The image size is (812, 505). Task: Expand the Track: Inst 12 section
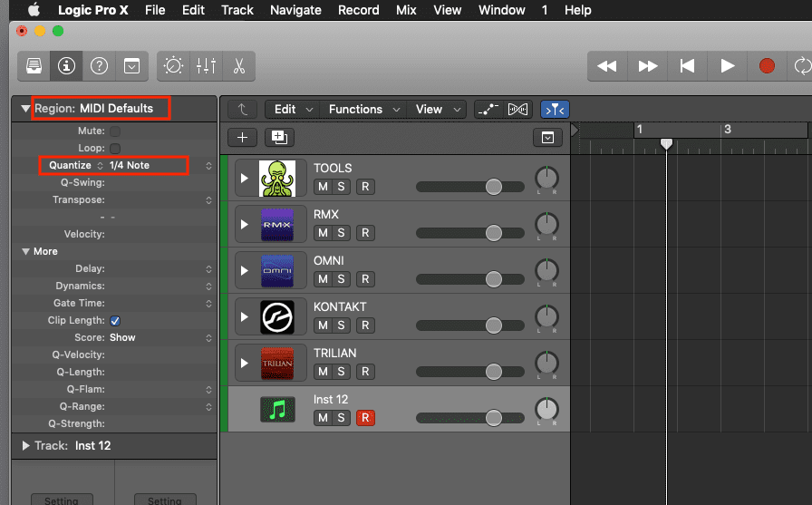point(25,446)
